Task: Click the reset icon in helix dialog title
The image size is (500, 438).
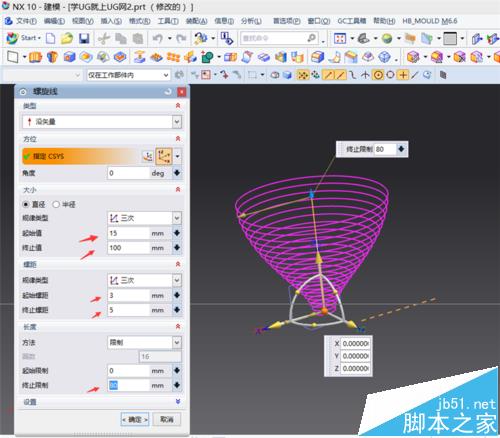Action: tap(168, 92)
